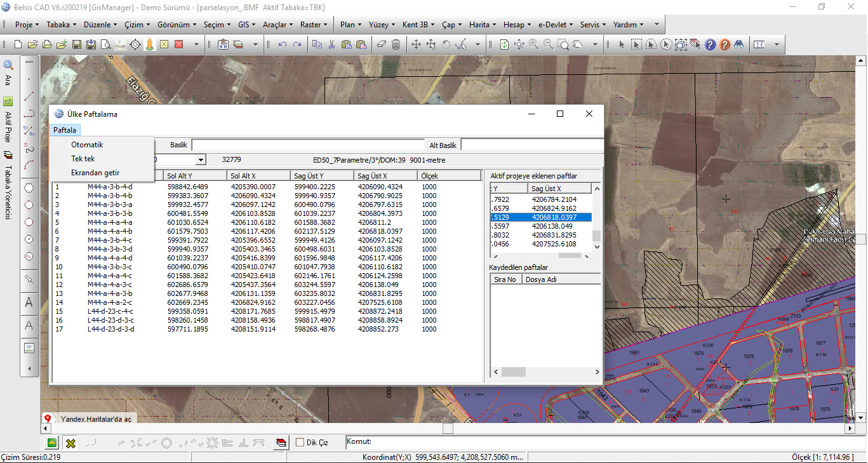Click the Undo arrow icon
Viewport: 868px width, 463px height.
click(x=283, y=44)
